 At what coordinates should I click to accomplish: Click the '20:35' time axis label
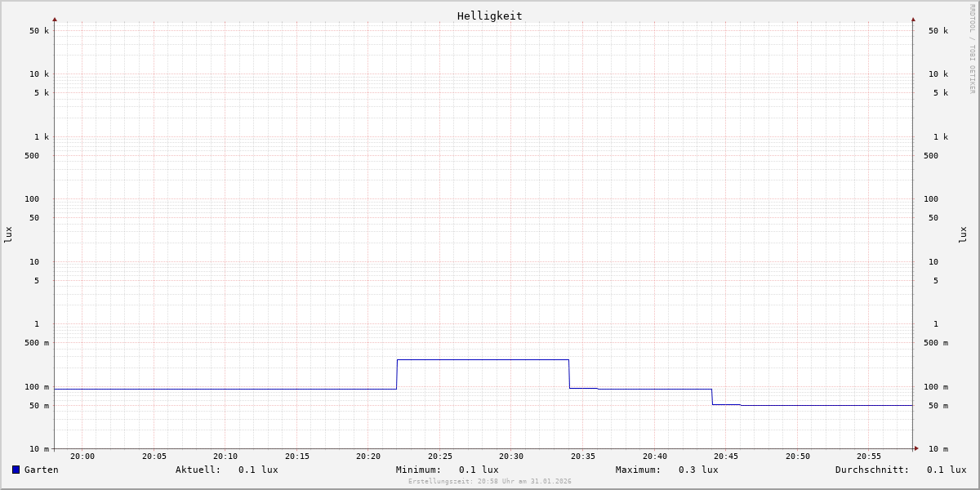click(x=583, y=457)
